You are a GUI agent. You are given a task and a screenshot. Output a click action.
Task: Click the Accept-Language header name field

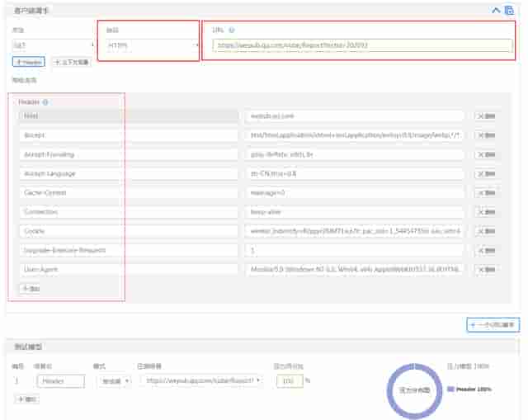point(129,173)
